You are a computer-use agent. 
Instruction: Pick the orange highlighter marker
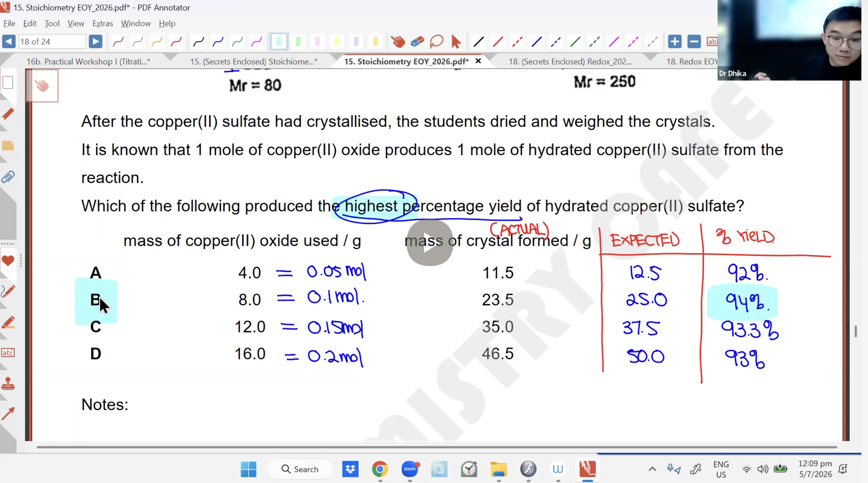pos(375,42)
